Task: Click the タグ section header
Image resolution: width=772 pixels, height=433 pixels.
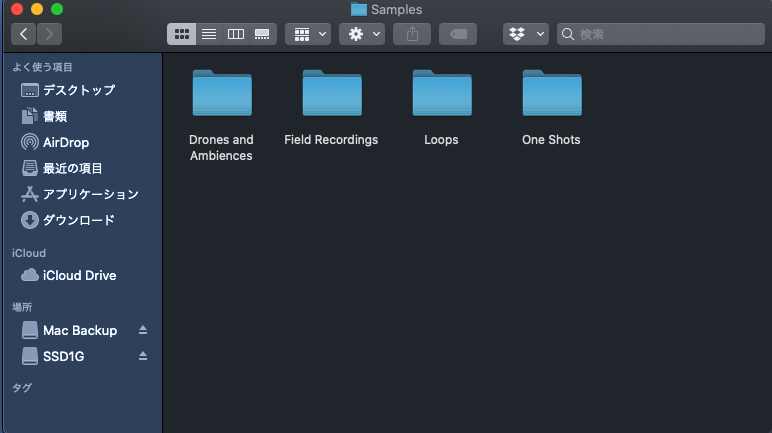Action: (x=22, y=388)
